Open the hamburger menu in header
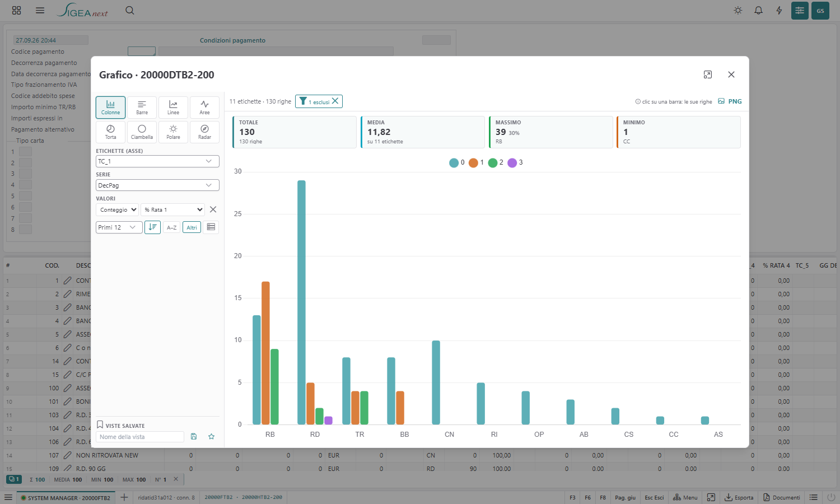 (40, 10)
